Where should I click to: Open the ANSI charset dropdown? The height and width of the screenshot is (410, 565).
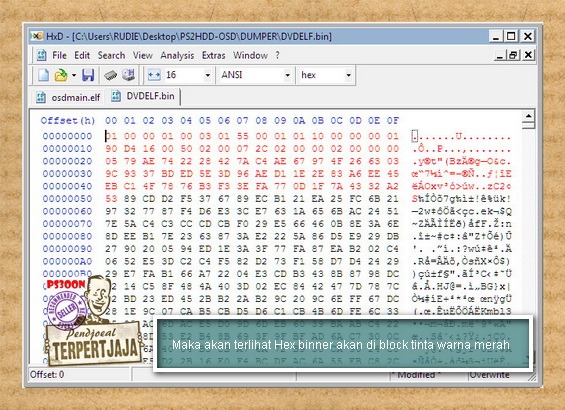pyautogui.click(x=287, y=75)
